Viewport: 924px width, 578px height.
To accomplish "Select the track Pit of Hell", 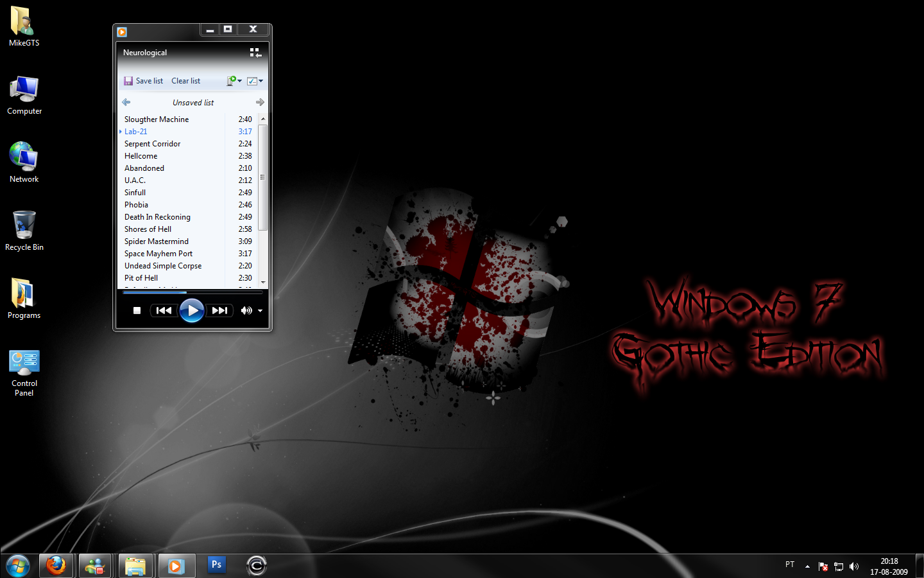I will point(141,278).
